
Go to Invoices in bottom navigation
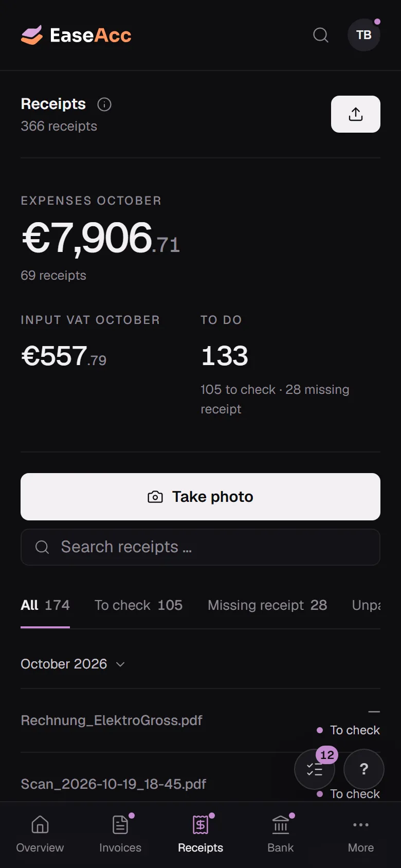point(120,834)
